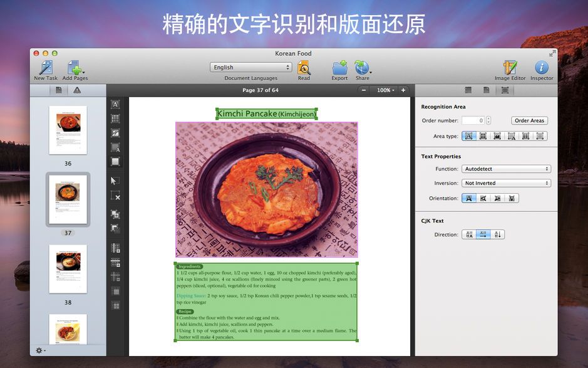The image size is (588, 368).
Task: Switch to the page view tab in Inspector
Action: click(486, 90)
